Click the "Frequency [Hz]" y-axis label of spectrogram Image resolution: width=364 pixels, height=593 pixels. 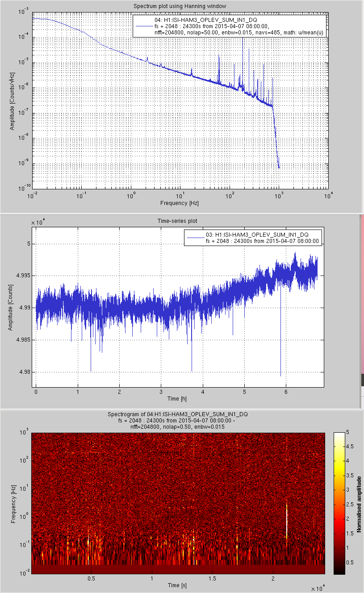coord(14,503)
